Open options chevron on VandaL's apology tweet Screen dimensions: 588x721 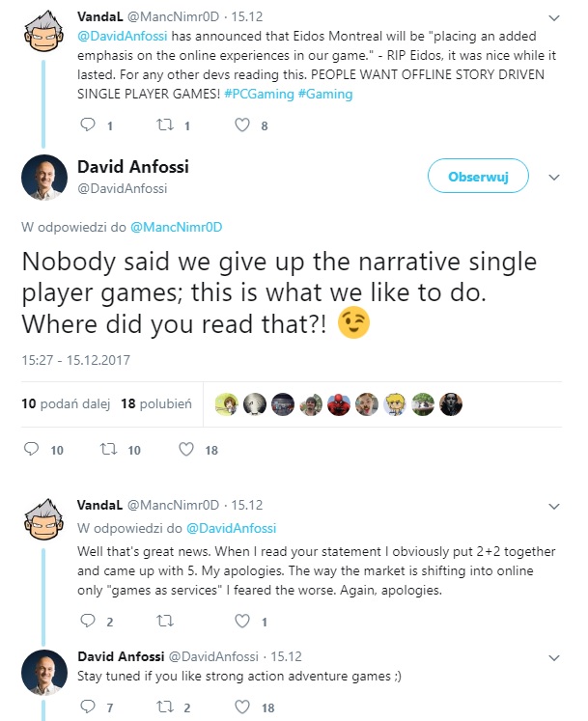coord(553,504)
